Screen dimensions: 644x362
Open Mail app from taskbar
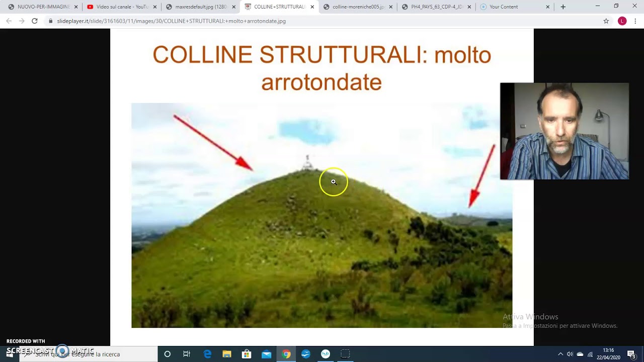(266, 354)
